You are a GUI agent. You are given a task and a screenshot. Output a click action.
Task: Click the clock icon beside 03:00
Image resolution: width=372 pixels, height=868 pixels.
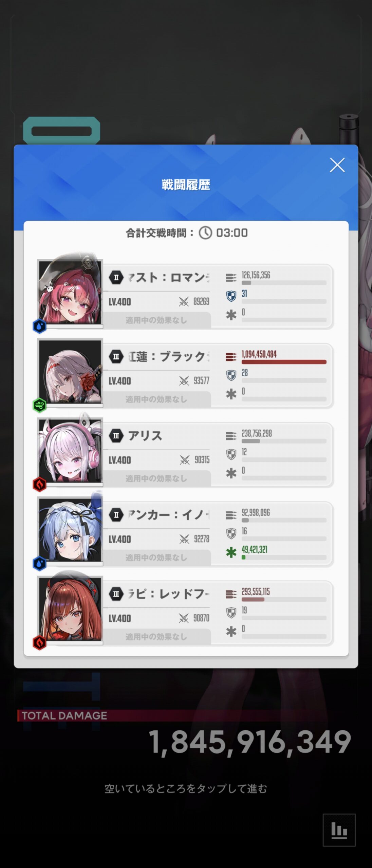[x=205, y=233]
